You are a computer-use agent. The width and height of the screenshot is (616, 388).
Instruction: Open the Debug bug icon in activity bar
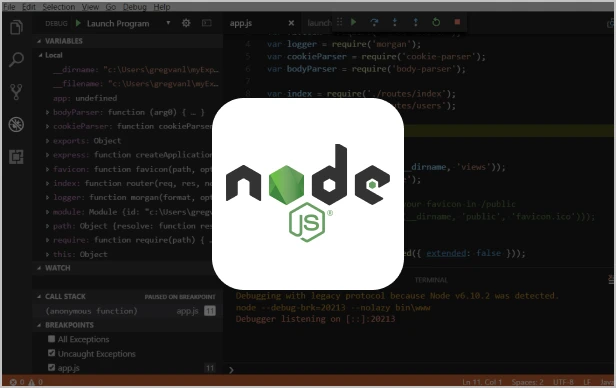pyautogui.click(x=16, y=124)
